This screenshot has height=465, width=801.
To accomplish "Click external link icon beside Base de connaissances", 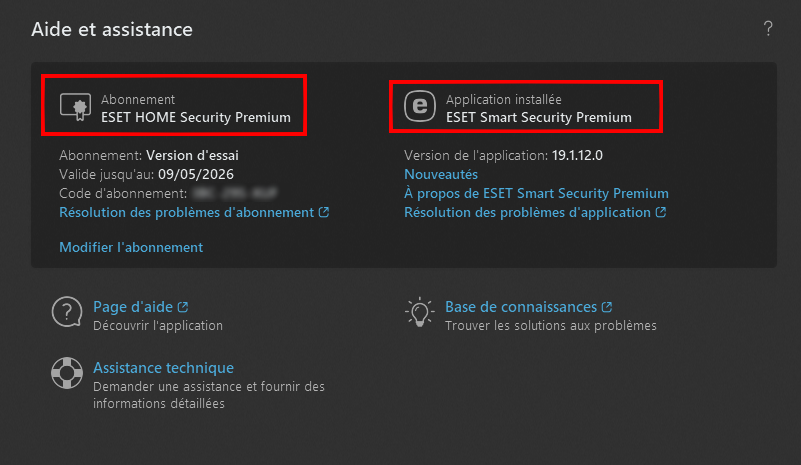I will point(607,307).
